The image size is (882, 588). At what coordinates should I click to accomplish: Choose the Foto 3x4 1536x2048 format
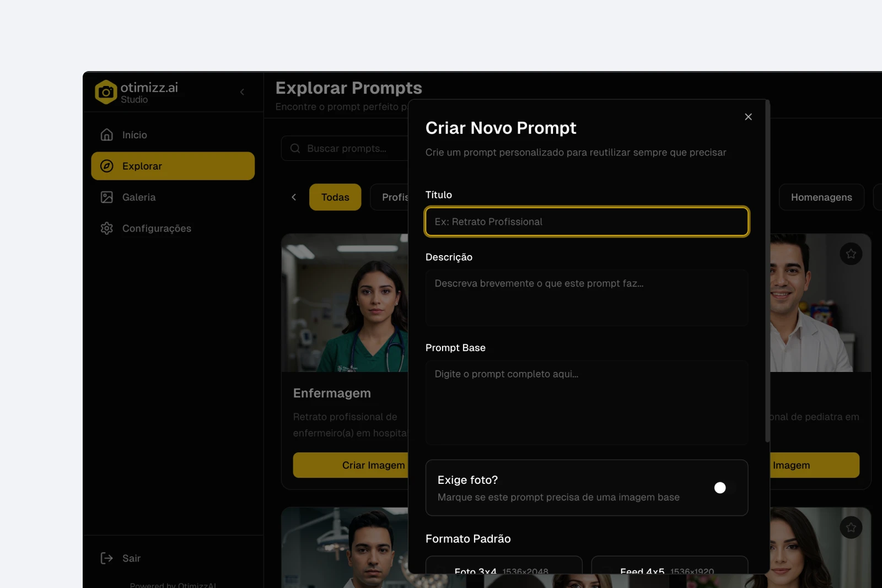click(x=504, y=570)
